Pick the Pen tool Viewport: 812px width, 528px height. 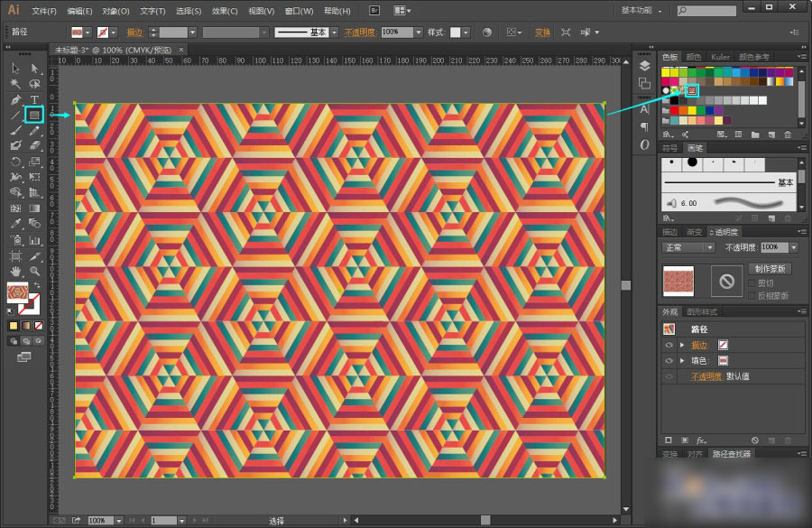coord(15,99)
